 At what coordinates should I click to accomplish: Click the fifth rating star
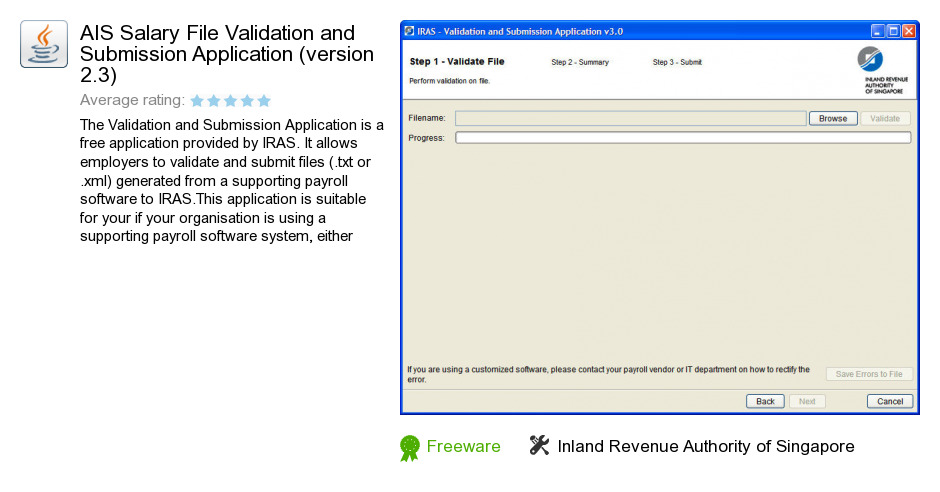(x=264, y=101)
